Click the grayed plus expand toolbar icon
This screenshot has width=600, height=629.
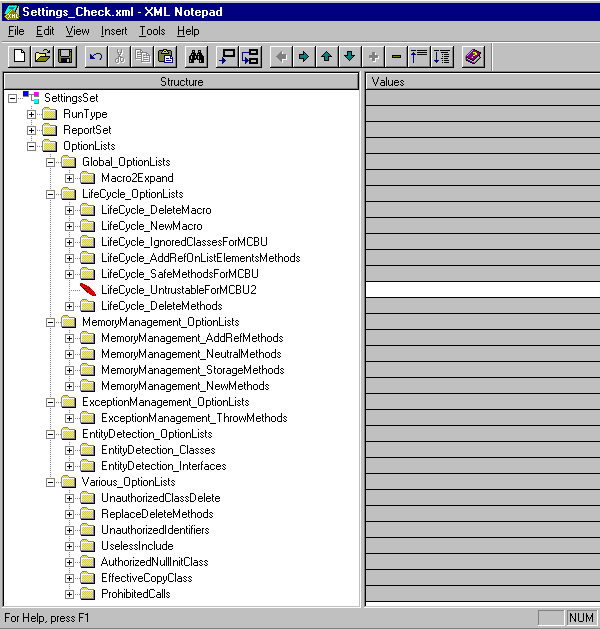pyautogui.click(x=373, y=57)
